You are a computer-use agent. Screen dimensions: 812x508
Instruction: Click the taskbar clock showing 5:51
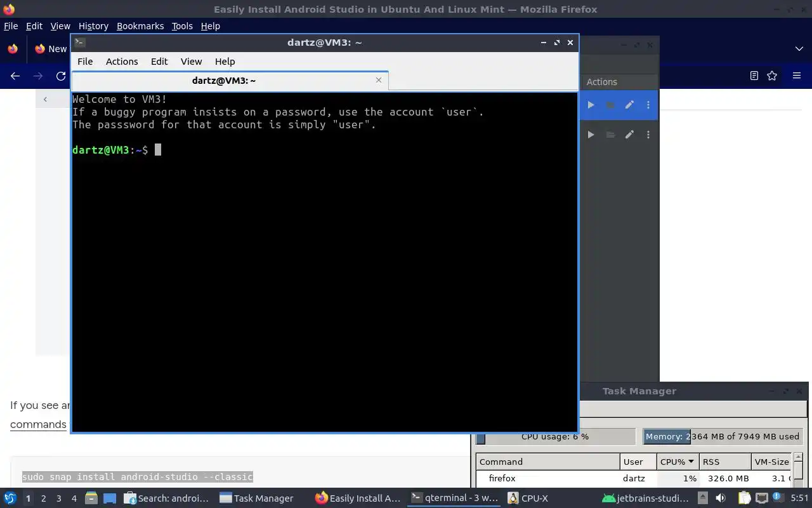pyautogui.click(x=799, y=498)
